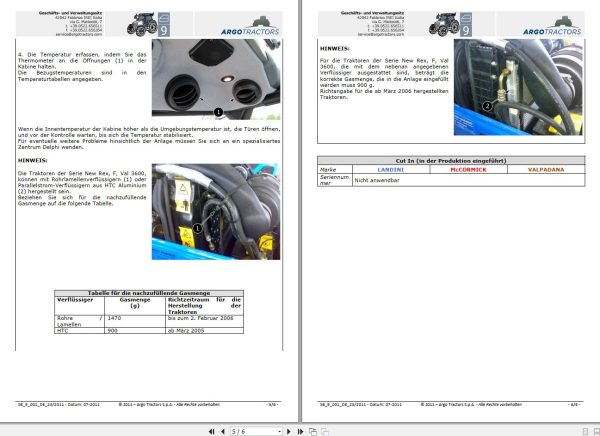
Task: Go to the next page
Action: click(x=289, y=431)
